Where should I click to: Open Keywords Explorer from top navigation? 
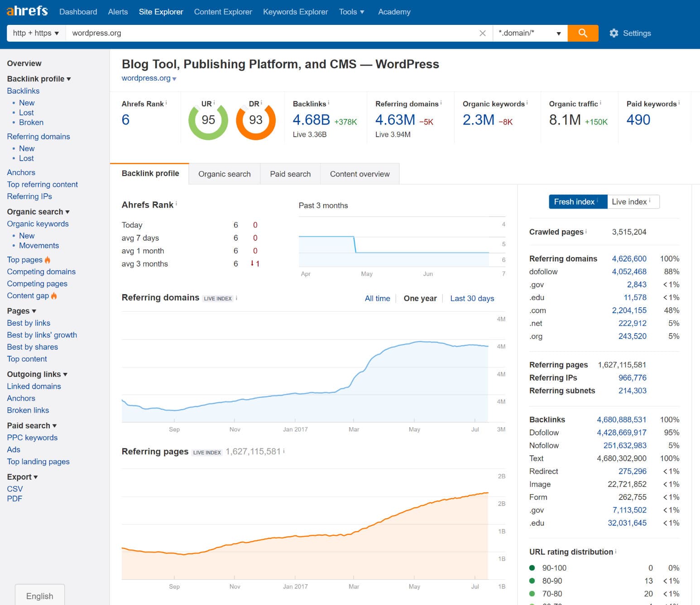[x=295, y=12]
